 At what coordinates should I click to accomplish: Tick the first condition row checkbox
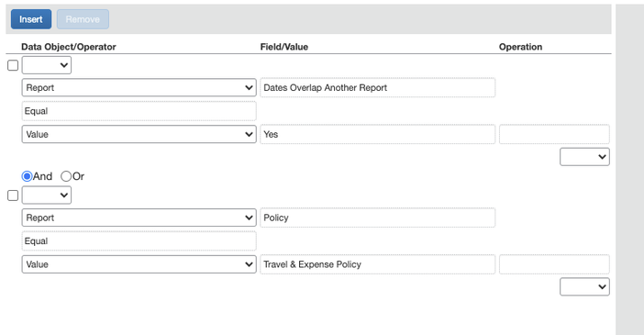pos(13,65)
